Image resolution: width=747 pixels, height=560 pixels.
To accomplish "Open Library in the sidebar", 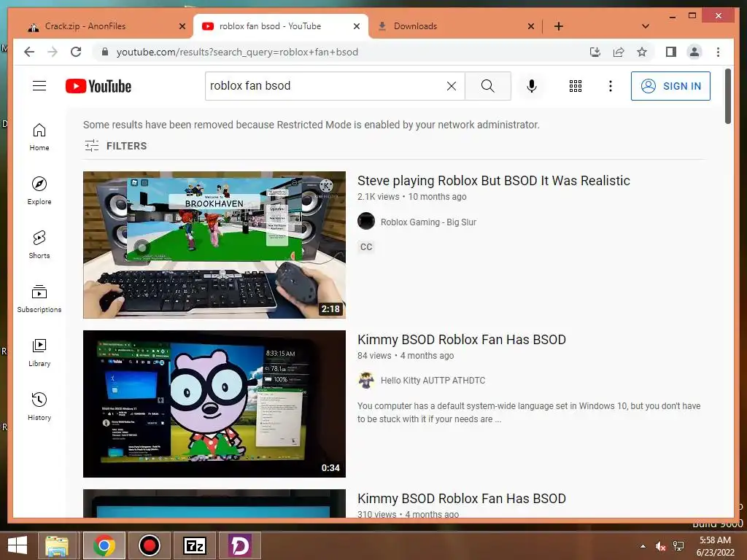I will [39, 352].
